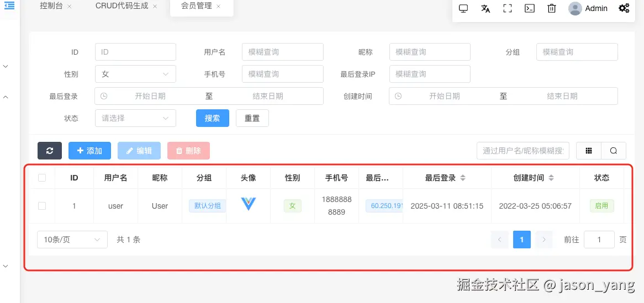This screenshot has width=644, height=303.
Task: Open layout settings with the gears icon
Action: (x=624, y=8)
